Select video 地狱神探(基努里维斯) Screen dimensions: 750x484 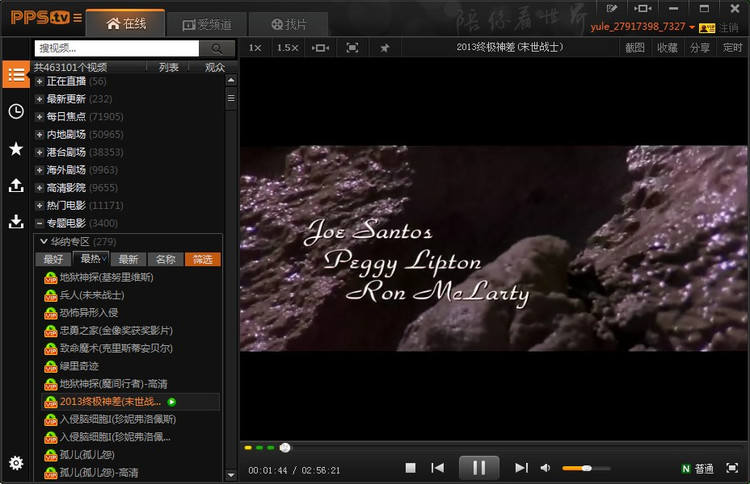[x=106, y=277]
